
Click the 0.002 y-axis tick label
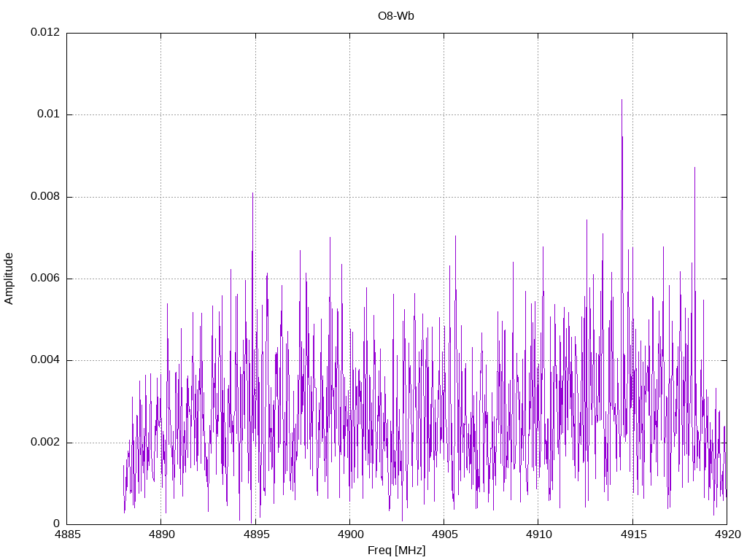click(x=45, y=442)
